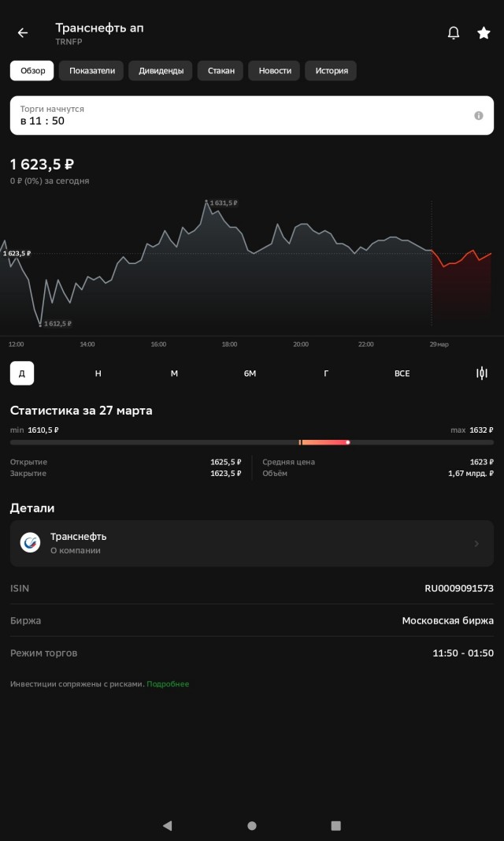The image size is (504, 841).
Task: Select ВСЕ period for chart
Action: click(402, 374)
